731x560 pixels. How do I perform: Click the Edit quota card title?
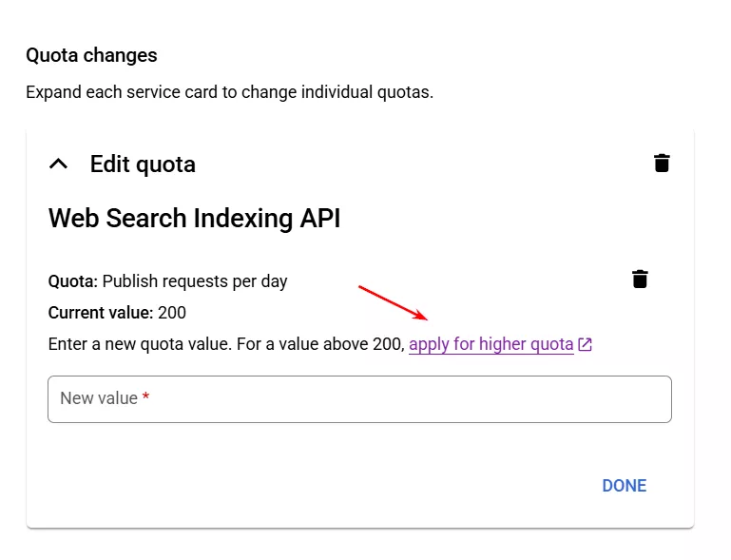click(143, 164)
